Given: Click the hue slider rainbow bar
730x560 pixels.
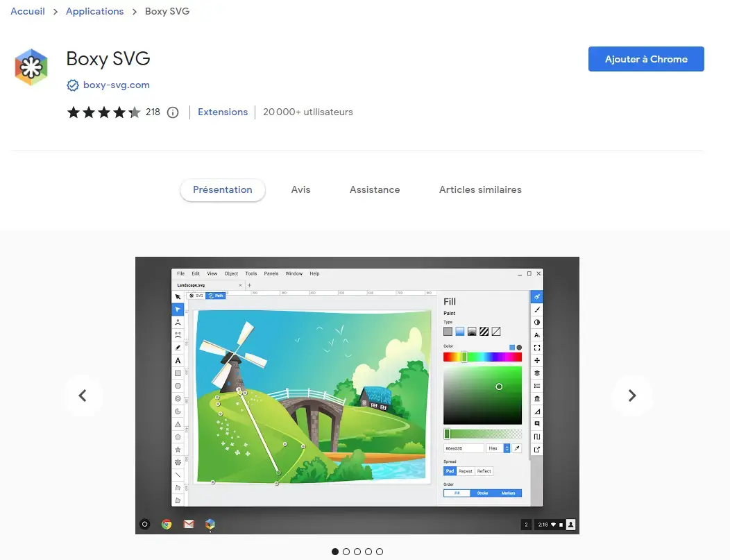Looking at the screenshot, I should [482, 357].
